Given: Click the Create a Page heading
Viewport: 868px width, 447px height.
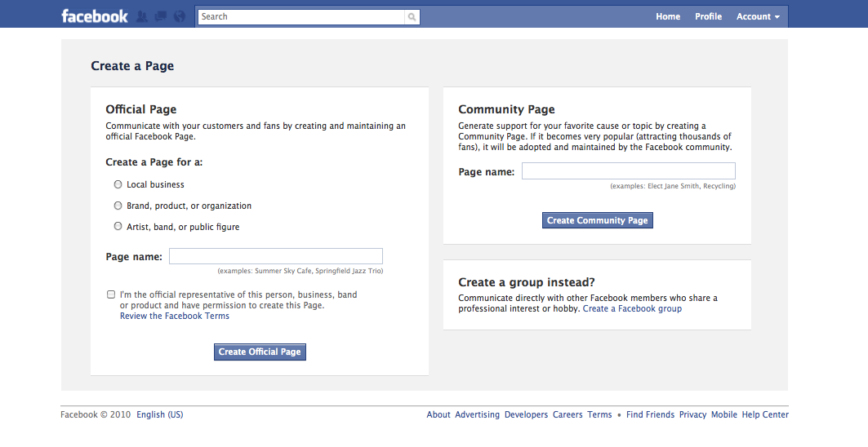Looking at the screenshot, I should (x=132, y=66).
